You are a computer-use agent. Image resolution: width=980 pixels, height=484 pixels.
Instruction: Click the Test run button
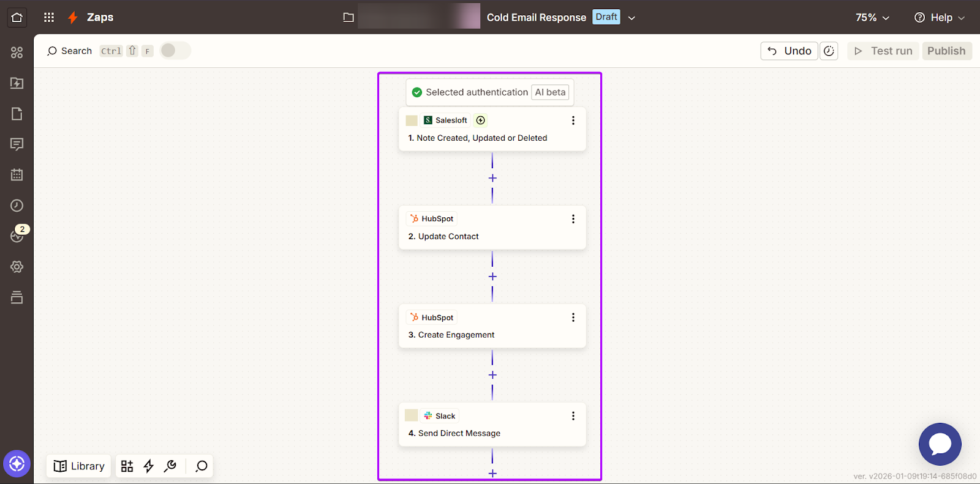click(x=883, y=51)
